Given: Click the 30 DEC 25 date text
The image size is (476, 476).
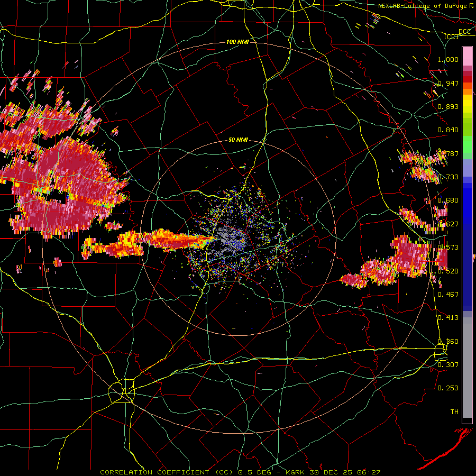Looking at the screenshot, I should click(331, 472).
